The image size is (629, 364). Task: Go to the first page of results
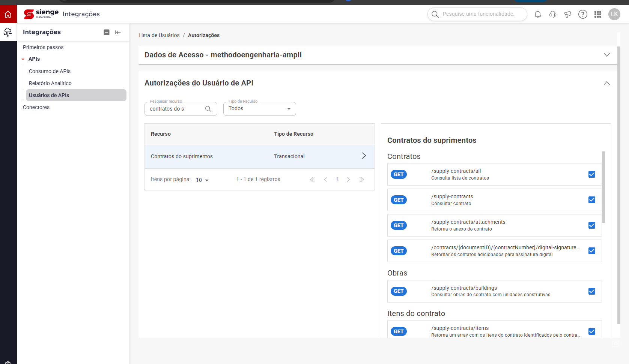click(312, 180)
